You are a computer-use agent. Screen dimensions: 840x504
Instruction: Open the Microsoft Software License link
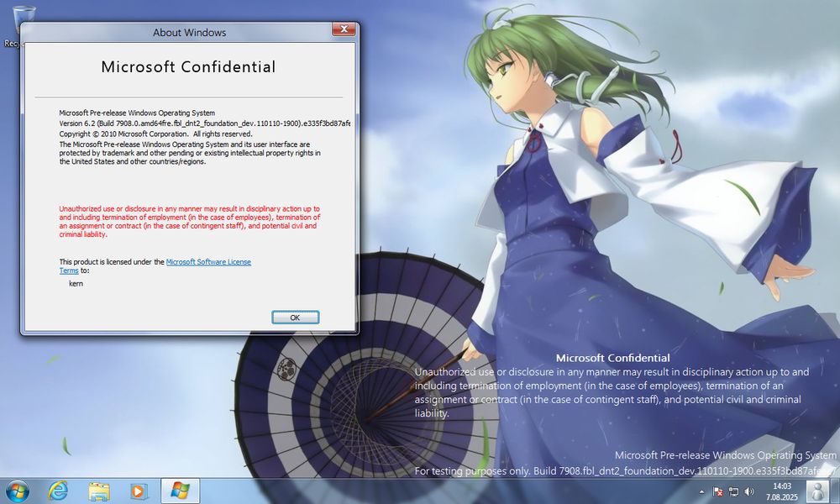click(208, 262)
